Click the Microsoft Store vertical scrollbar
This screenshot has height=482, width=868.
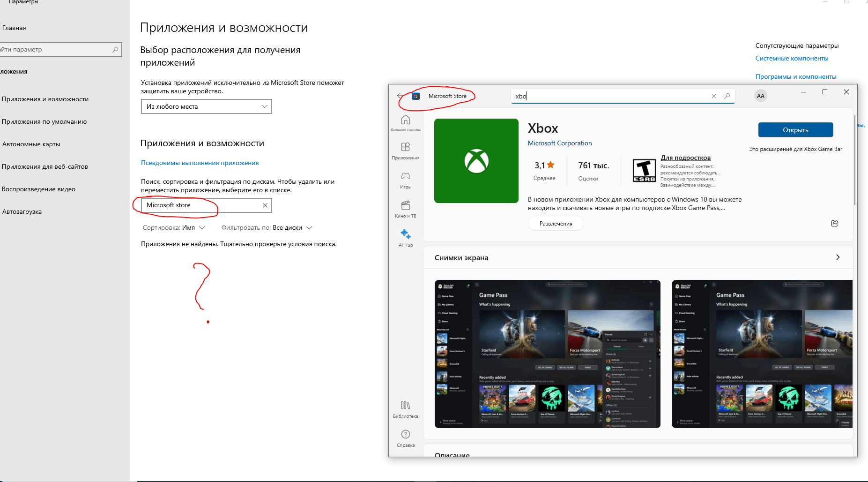855,159
